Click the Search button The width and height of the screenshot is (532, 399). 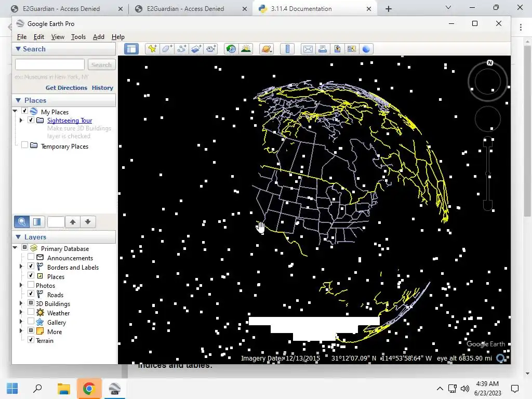pos(101,64)
